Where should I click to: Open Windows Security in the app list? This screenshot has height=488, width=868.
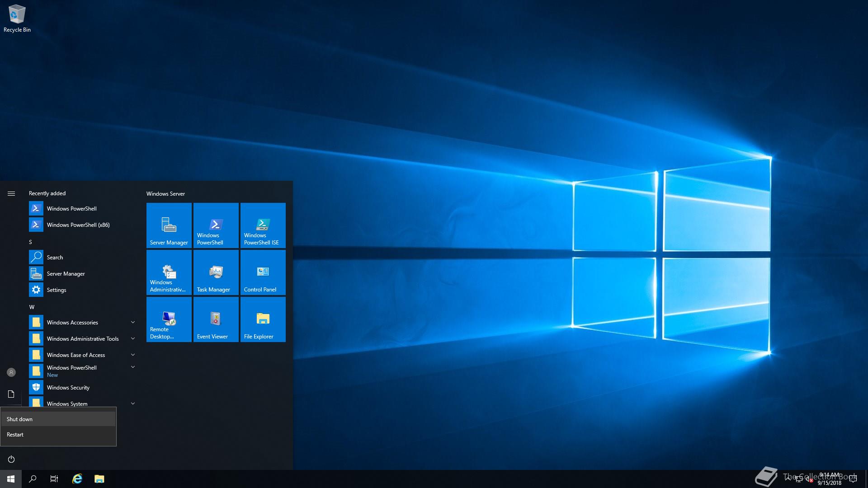tap(83, 387)
